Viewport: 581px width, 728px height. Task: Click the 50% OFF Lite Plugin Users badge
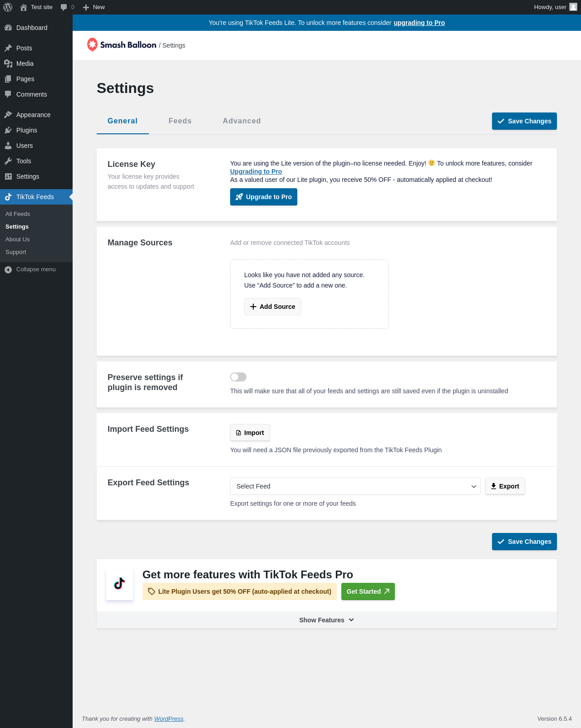coord(240,591)
